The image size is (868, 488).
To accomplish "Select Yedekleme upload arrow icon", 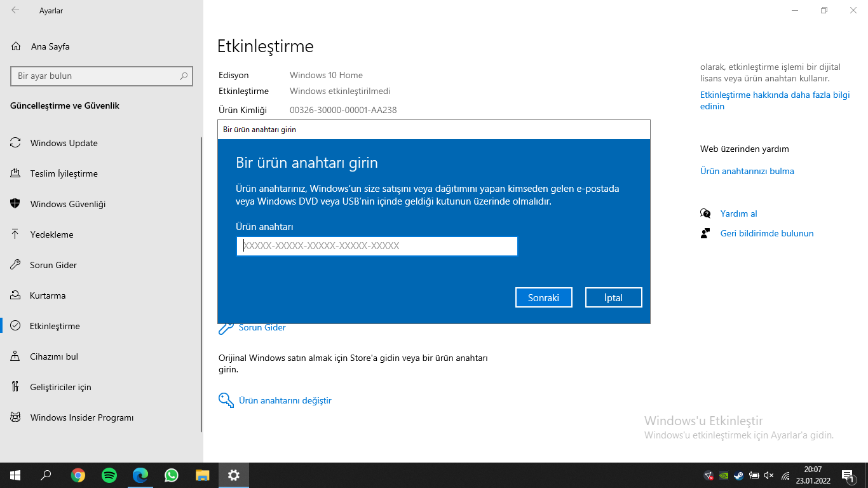I will (15, 234).
